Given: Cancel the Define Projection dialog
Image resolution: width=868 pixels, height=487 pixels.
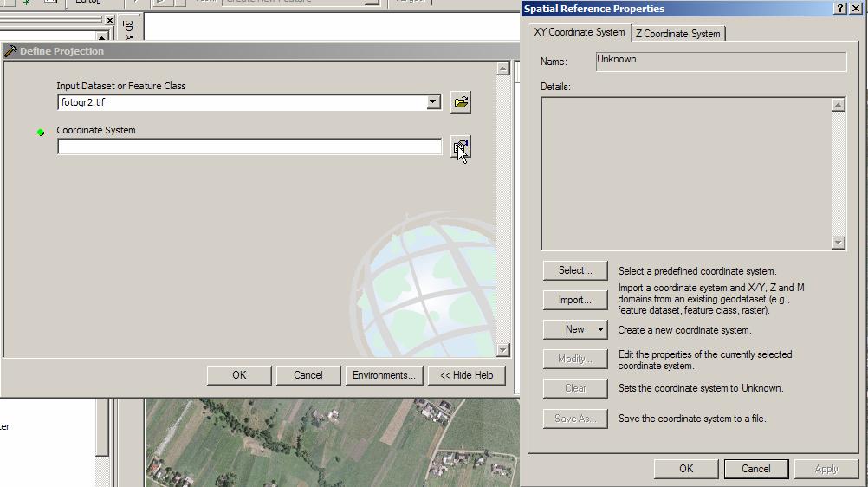Looking at the screenshot, I should click(308, 375).
